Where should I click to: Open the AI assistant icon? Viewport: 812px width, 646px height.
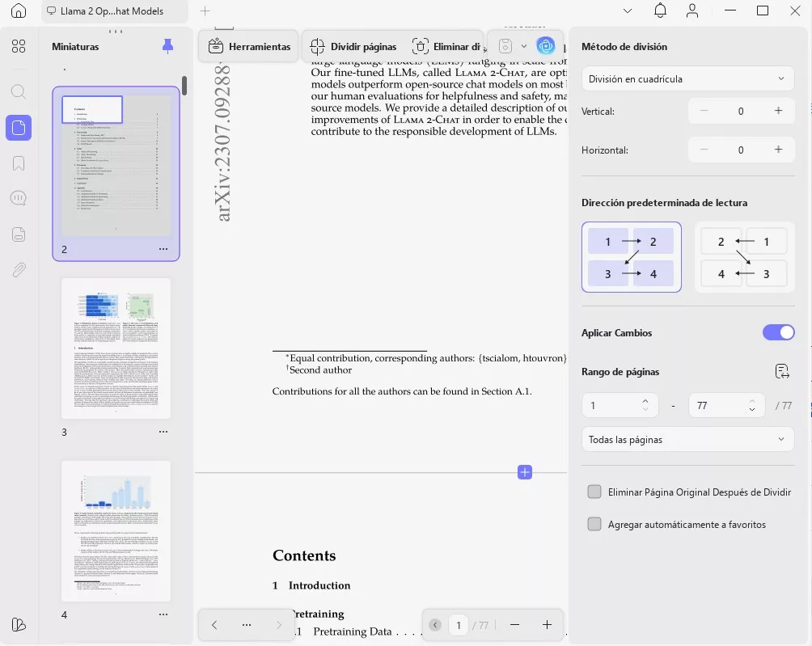click(545, 46)
